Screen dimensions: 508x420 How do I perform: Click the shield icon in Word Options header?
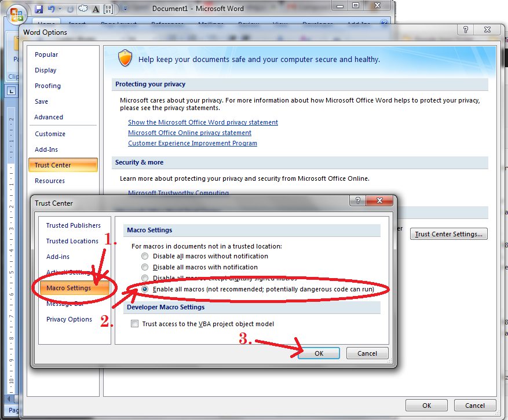click(125, 58)
